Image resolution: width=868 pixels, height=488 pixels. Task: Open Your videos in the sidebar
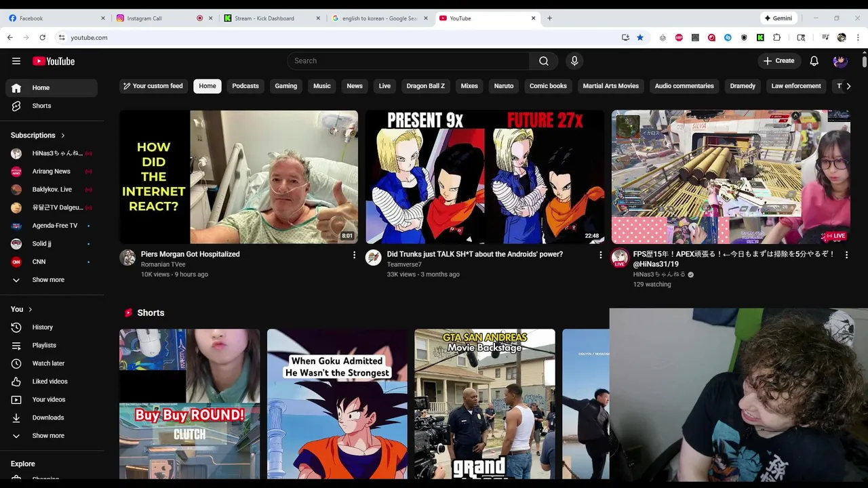point(52,399)
